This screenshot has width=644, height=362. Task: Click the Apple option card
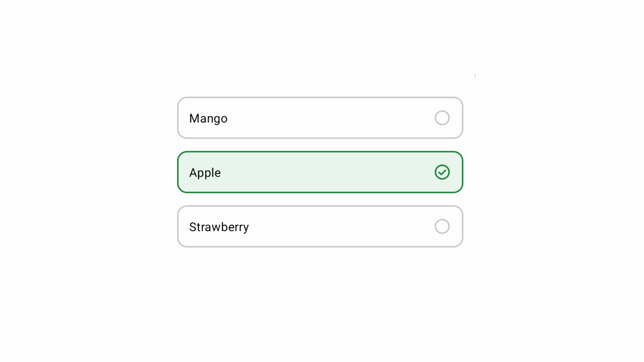(x=320, y=172)
